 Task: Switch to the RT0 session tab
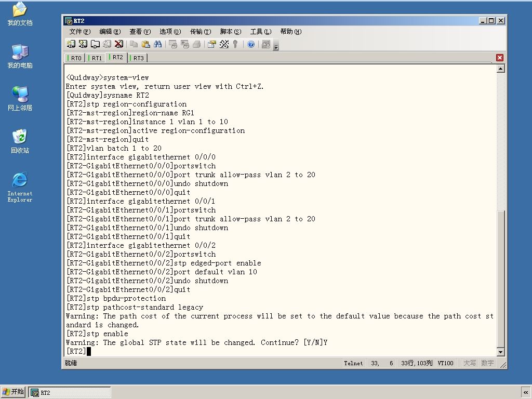[75, 58]
